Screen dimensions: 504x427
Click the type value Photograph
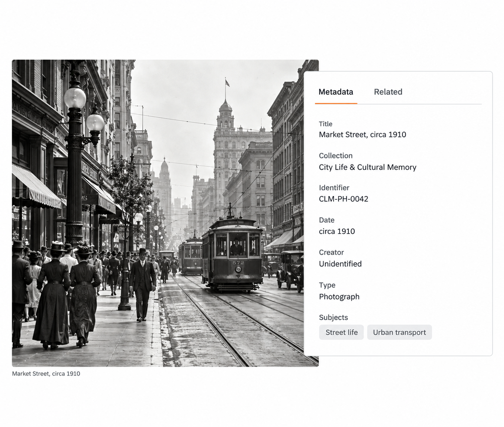[x=339, y=297]
